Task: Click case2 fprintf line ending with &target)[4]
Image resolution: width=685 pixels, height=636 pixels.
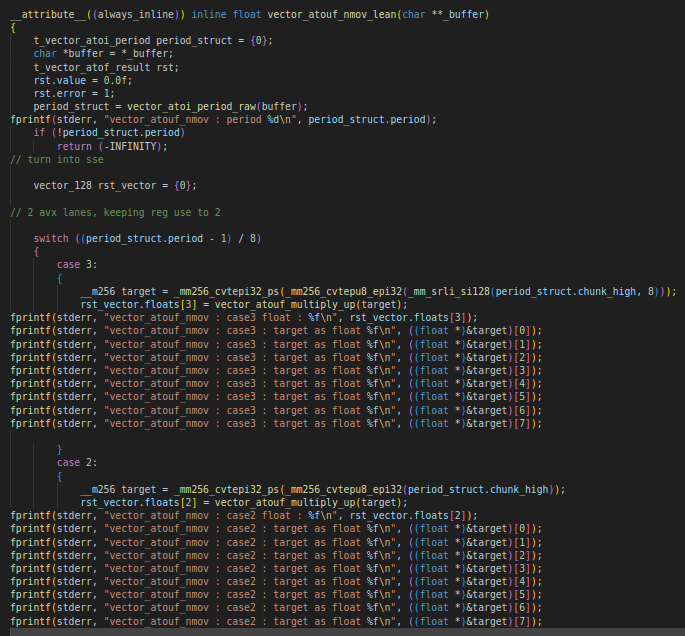Action: click(x=276, y=582)
